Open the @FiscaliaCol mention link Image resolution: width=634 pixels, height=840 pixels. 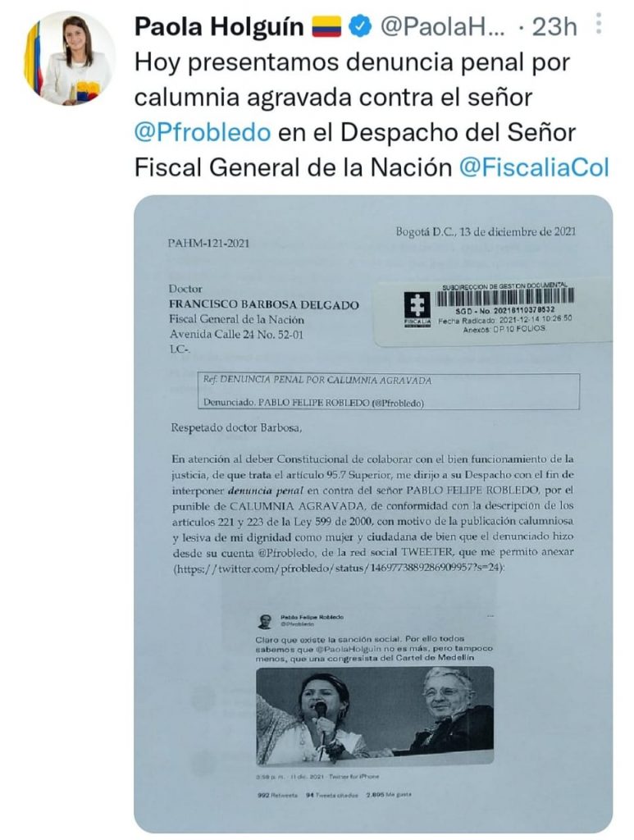pos(535,167)
